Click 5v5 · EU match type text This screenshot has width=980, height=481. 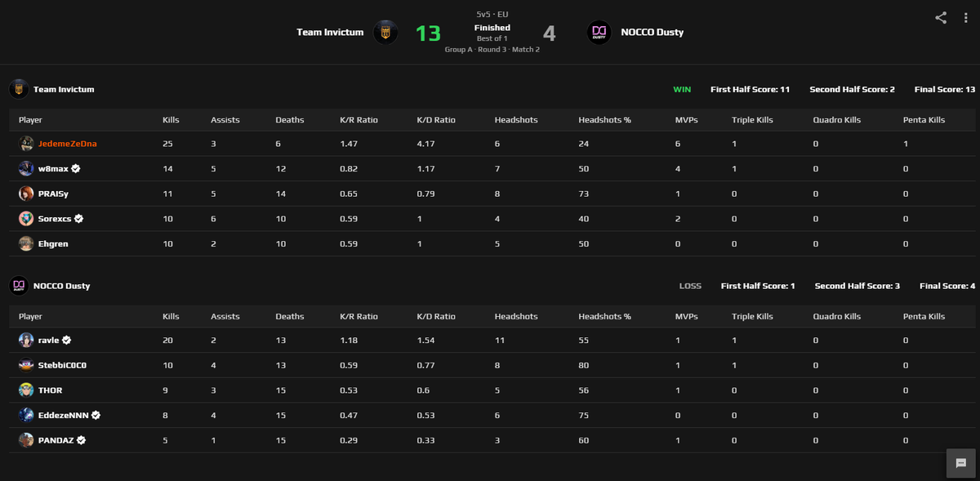click(x=492, y=15)
